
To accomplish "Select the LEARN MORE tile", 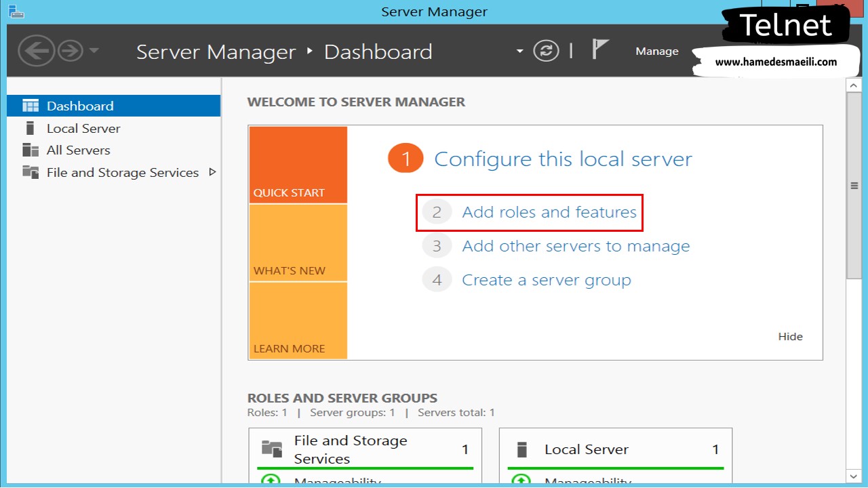I will [298, 321].
